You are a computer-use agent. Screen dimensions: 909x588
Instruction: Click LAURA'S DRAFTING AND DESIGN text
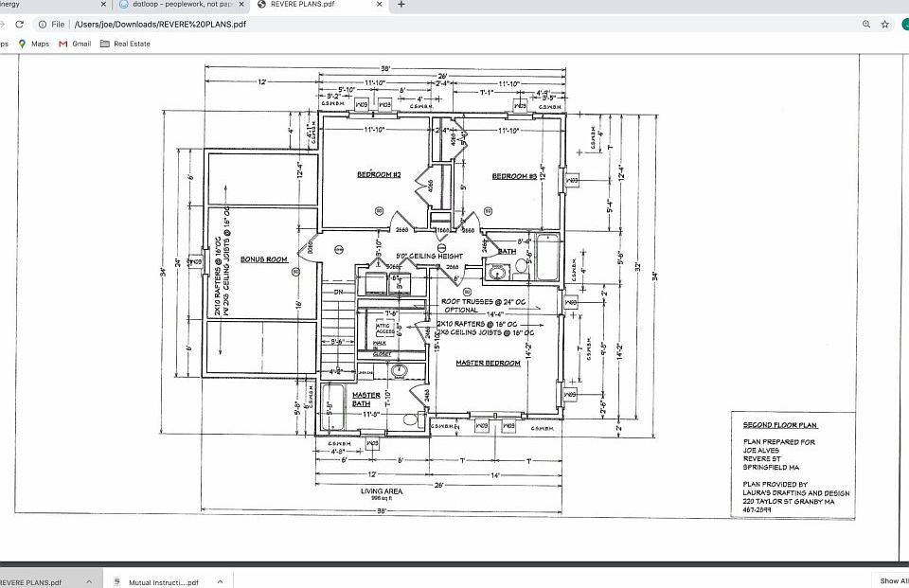pyautogui.click(x=796, y=493)
